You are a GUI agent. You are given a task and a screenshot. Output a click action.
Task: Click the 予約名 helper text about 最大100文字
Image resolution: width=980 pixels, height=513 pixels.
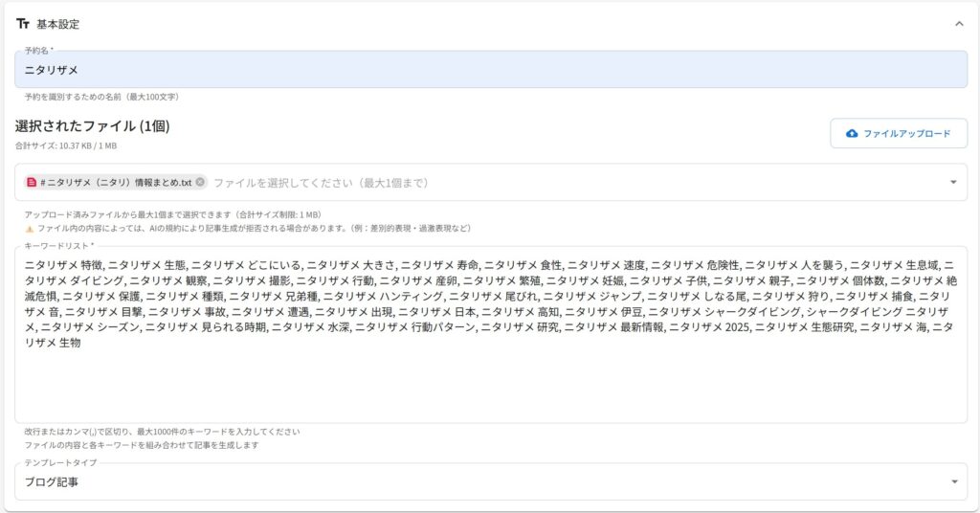point(101,97)
